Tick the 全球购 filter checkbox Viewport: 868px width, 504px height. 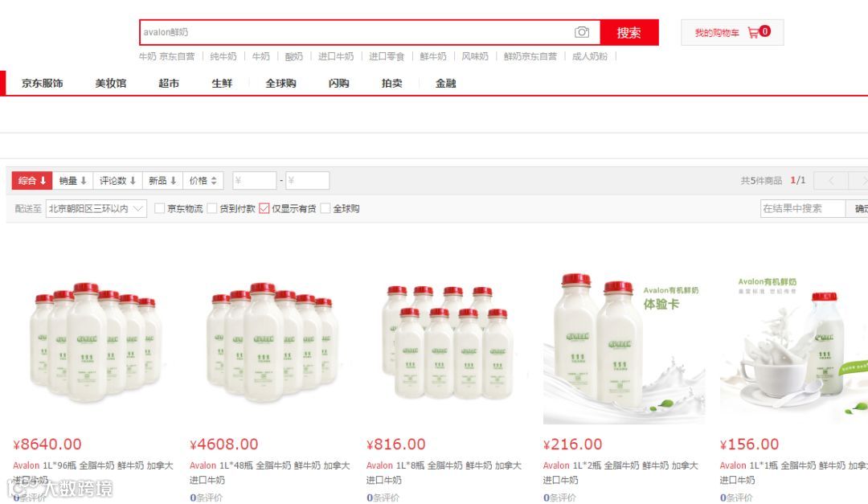click(325, 208)
